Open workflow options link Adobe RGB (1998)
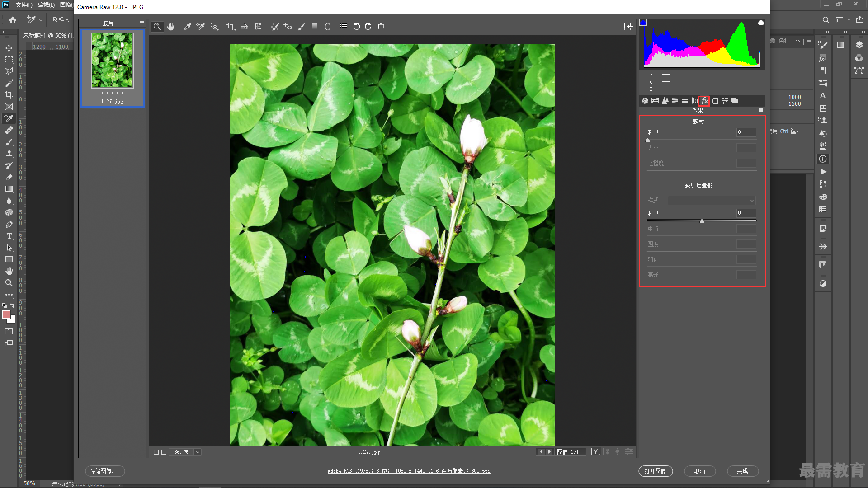Image resolution: width=868 pixels, height=488 pixels. point(409,471)
